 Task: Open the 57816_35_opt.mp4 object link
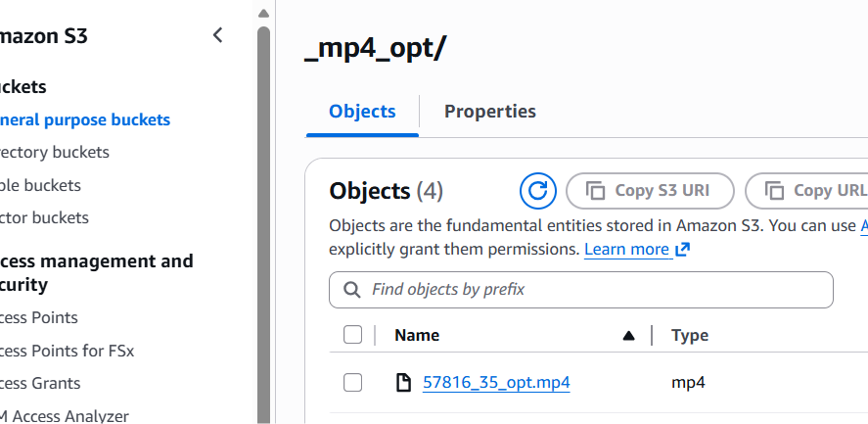tap(496, 382)
